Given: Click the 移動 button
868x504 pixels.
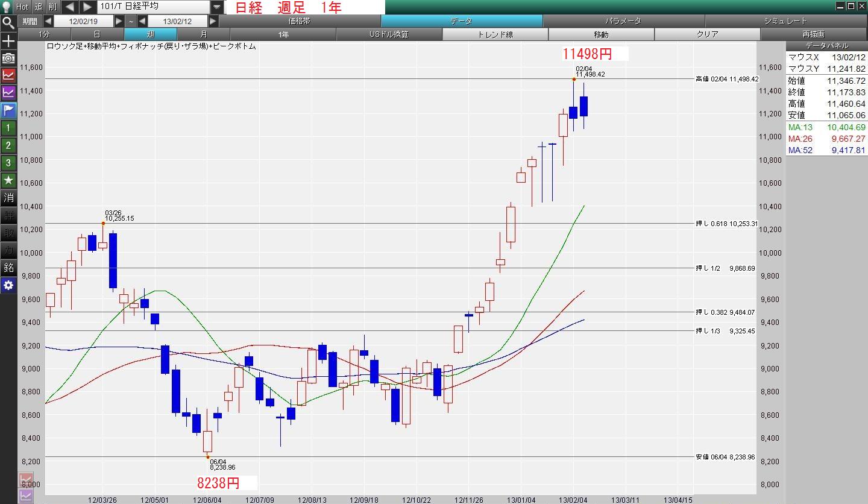Looking at the screenshot, I should point(601,34).
